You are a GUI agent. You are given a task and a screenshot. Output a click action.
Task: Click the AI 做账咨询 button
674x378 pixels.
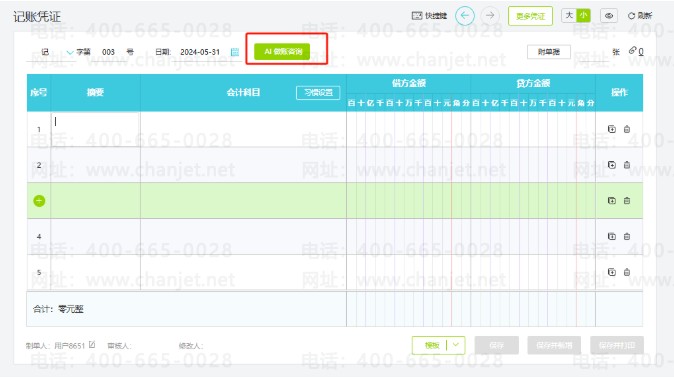tap(282, 52)
